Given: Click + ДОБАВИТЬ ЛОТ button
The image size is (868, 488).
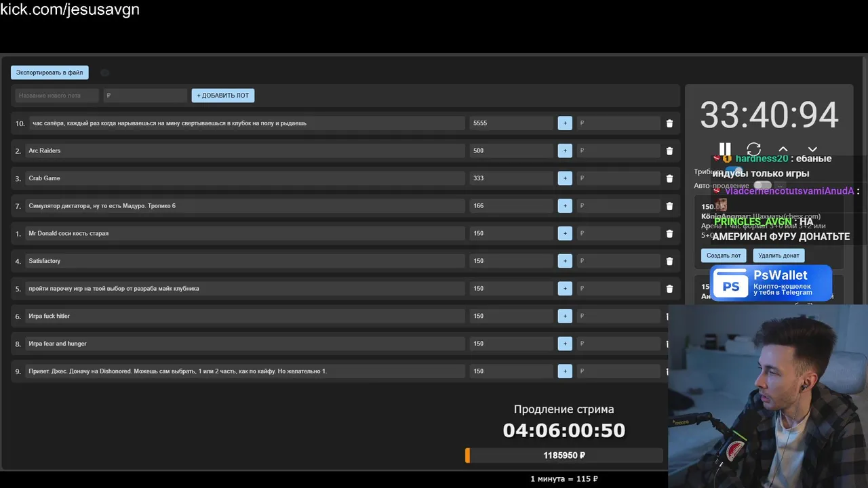Looking at the screenshot, I should pyautogui.click(x=223, y=96).
